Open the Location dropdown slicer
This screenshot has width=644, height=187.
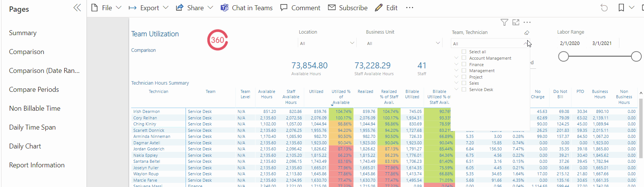pos(327,43)
